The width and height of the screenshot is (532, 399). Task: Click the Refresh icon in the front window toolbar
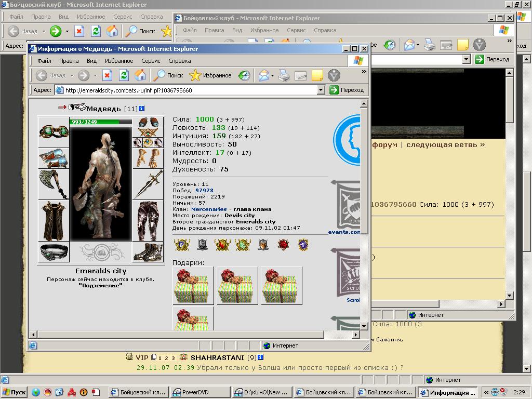point(124,75)
